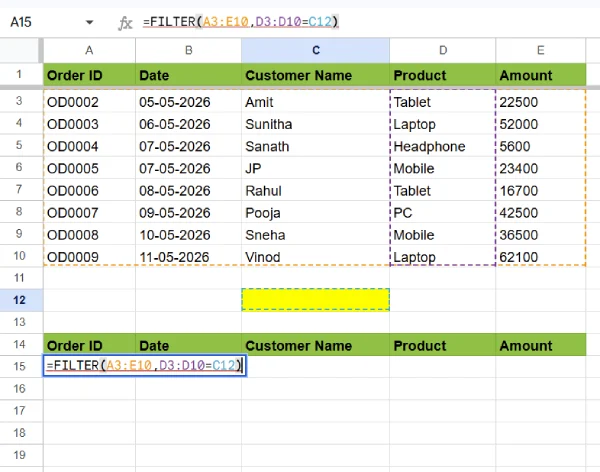This screenshot has width=600, height=472.
Task: Select row 1 header
Action: [x=19, y=74]
